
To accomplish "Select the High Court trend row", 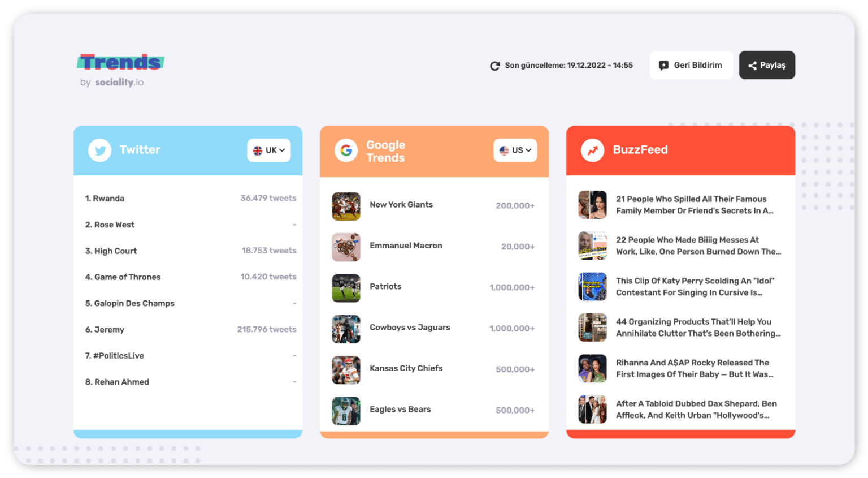I will 190,251.
